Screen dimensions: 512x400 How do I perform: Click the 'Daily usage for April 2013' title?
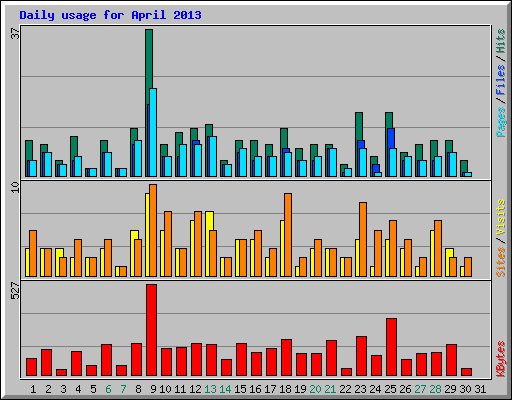point(110,15)
